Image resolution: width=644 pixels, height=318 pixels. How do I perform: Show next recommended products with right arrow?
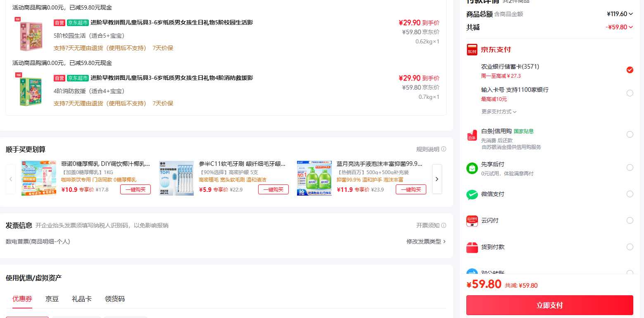pyautogui.click(x=437, y=179)
